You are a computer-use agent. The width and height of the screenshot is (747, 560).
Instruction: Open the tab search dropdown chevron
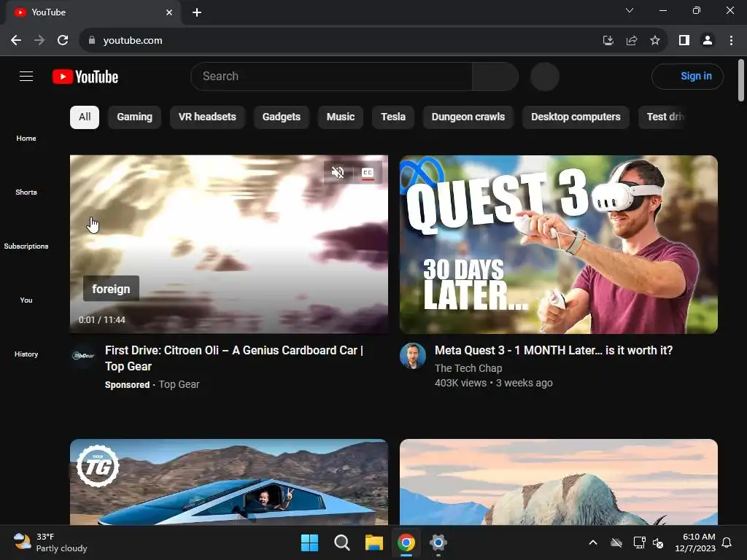coord(630,10)
